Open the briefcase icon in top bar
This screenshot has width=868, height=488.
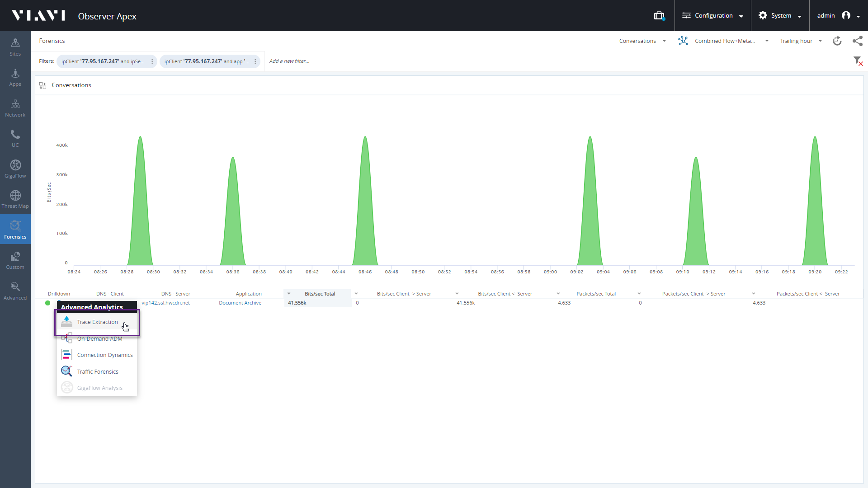pyautogui.click(x=659, y=16)
